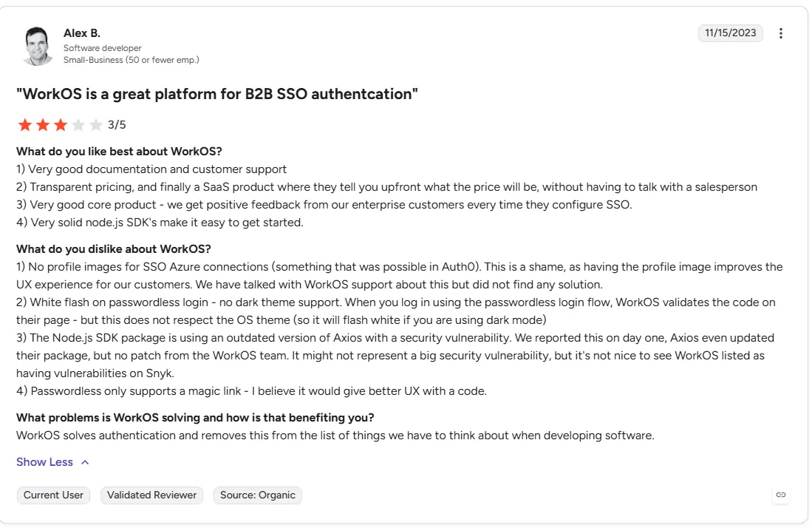
Task: Click Small-Business (50 or fewer emp.) text
Action: coord(131,60)
